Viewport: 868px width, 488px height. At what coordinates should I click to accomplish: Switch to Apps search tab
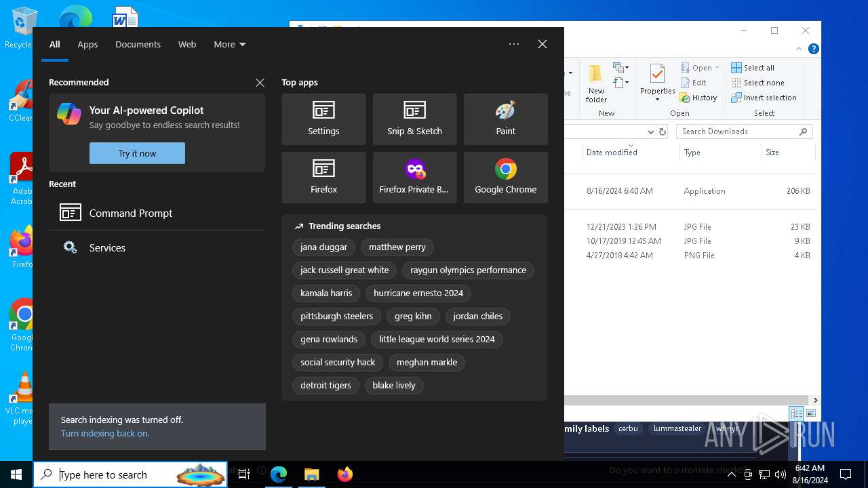point(87,44)
